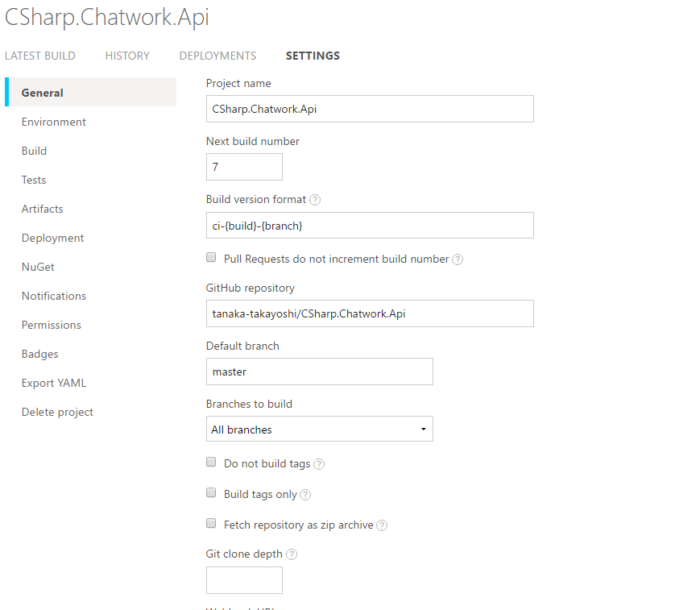Image resolution: width=700 pixels, height=610 pixels.
Task: Click the Next build number field
Action: pyautogui.click(x=244, y=167)
